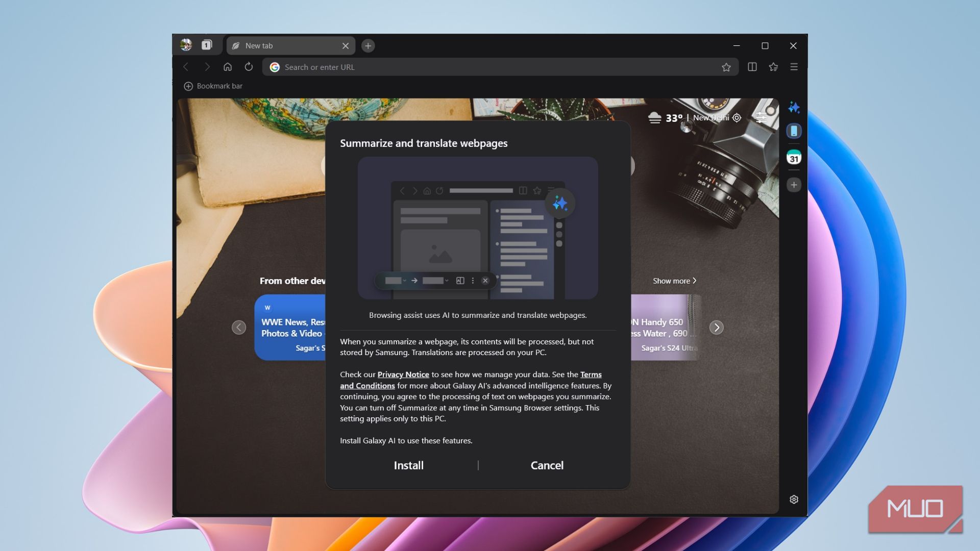
Task: Add a bookmark via the Bookmark bar plus
Action: pos(188,86)
